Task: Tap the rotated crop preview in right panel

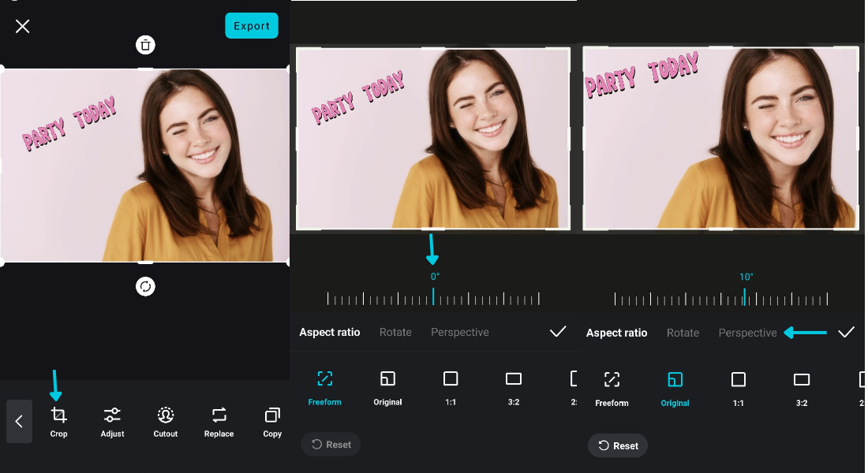Action: click(720, 138)
